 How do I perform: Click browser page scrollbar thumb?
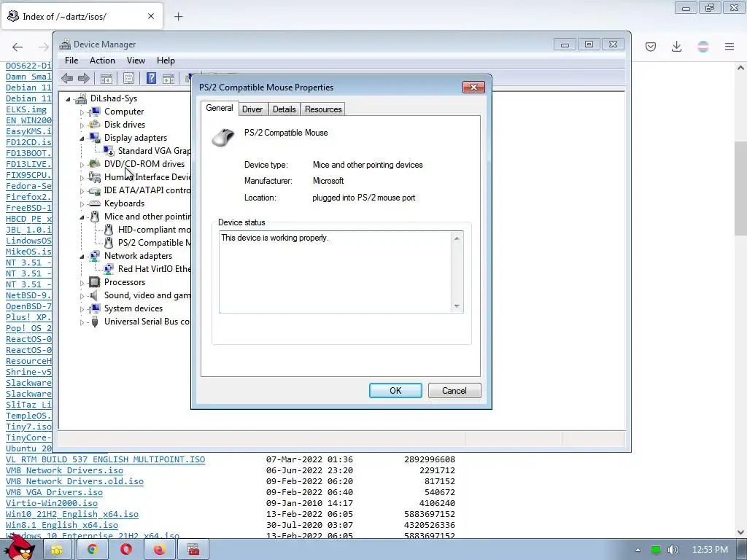740,188
